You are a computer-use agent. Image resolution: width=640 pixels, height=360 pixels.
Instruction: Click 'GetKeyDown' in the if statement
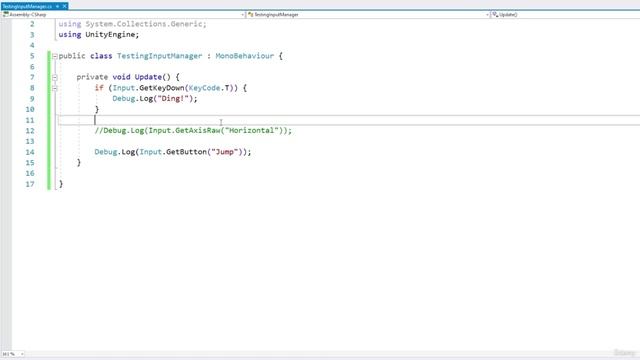(x=162, y=88)
